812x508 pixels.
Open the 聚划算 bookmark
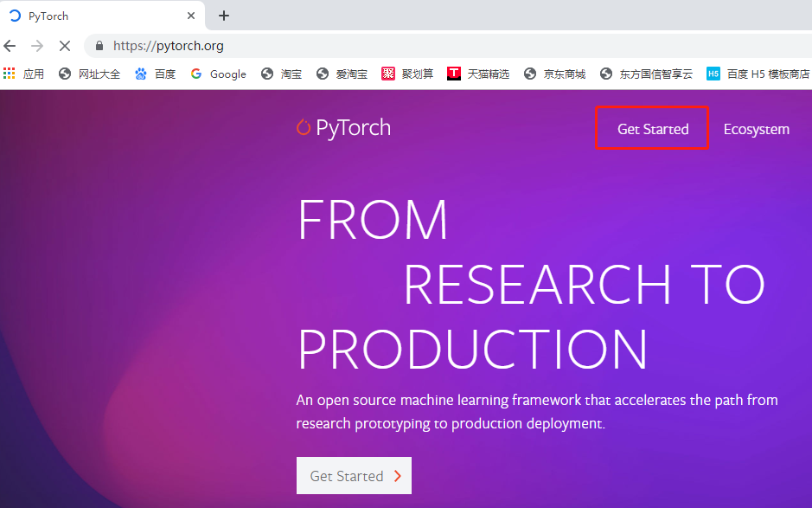coord(407,74)
